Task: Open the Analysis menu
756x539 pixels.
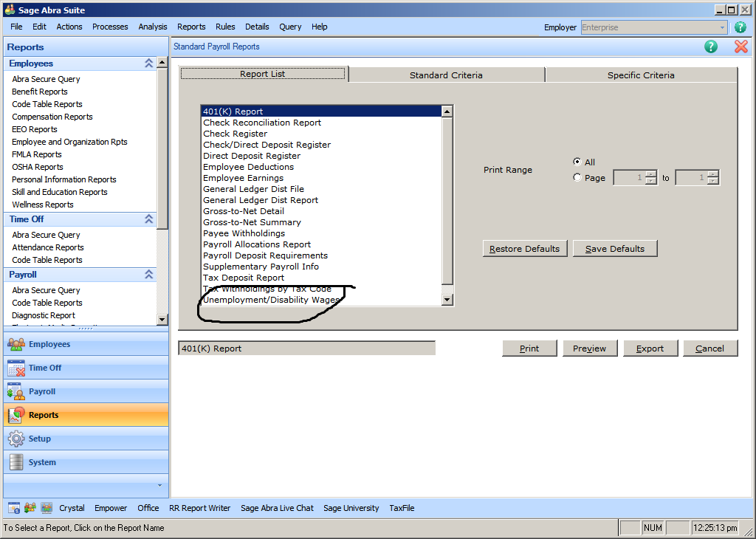Action: tap(152, 27)
